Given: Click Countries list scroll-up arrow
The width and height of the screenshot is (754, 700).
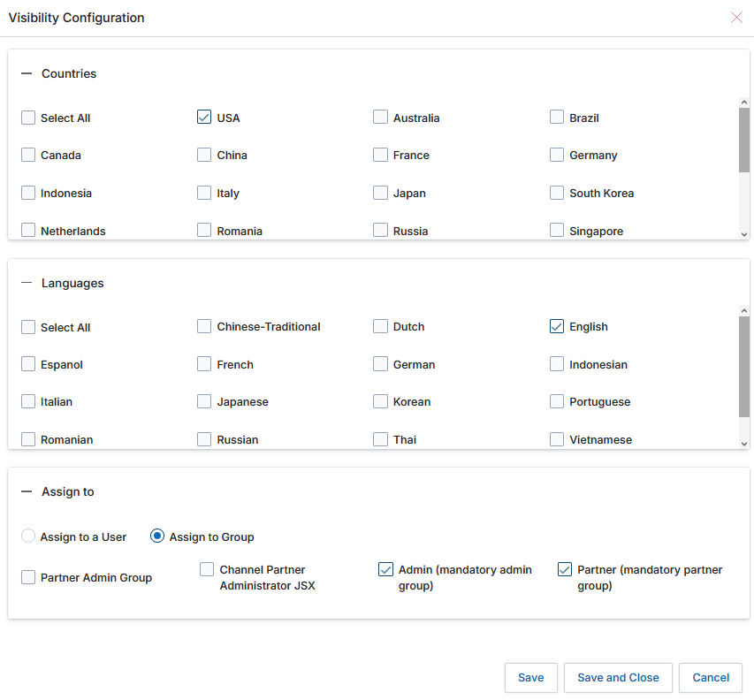Looking at the screenshot, I should point(744,103).
